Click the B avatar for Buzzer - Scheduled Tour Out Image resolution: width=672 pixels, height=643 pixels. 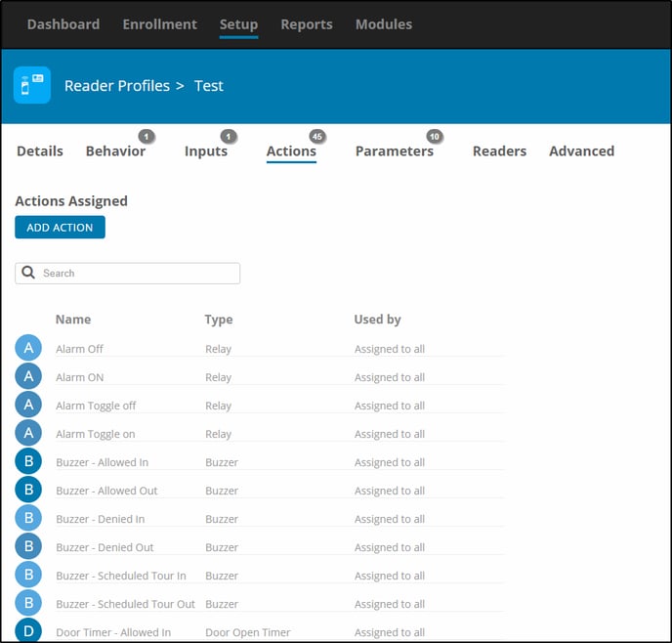click(x=28, y=603)
